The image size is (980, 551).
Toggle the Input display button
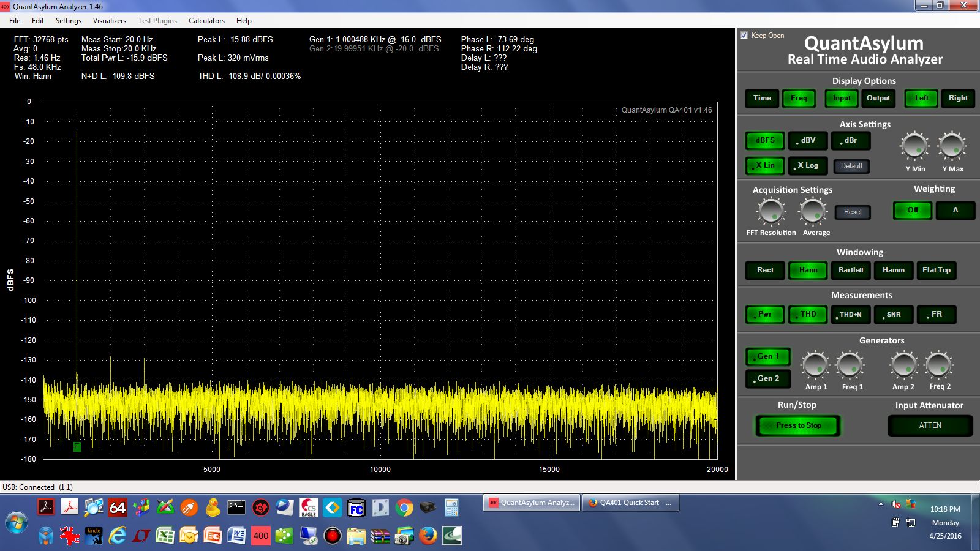pos(842,98)
